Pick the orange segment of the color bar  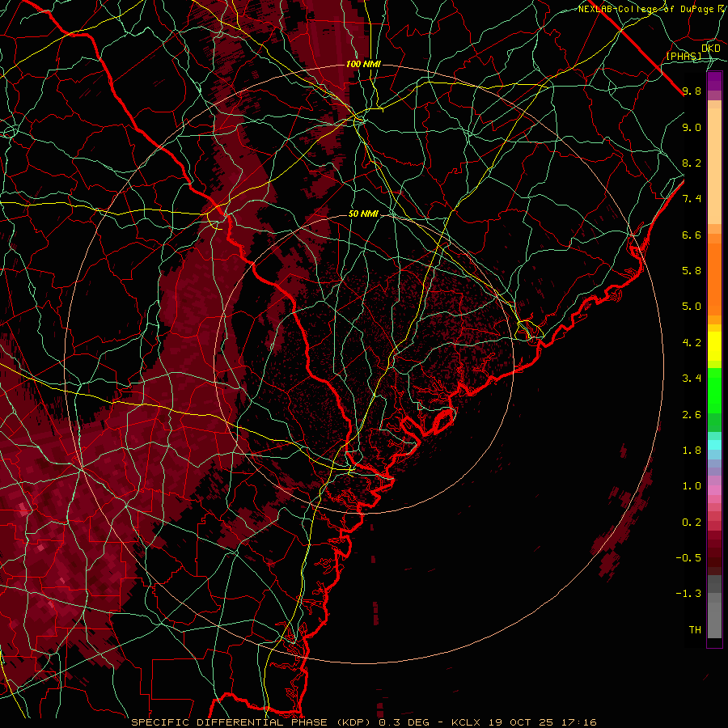coord(714,278)
